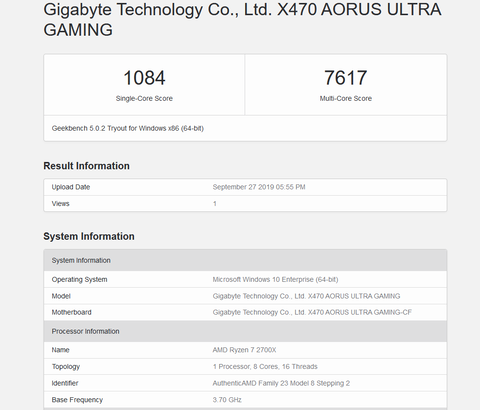
Task: Select the Motherboard value ending in GAMING-CF
Action: point(312,312)
